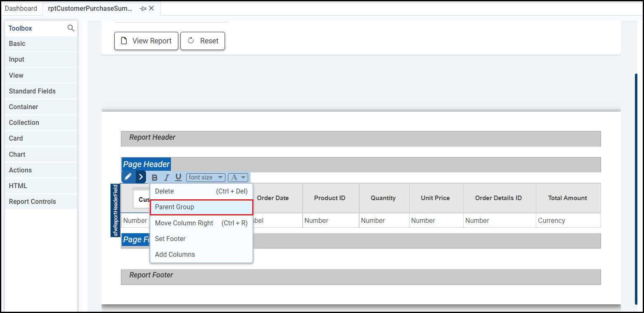Image resolution: width=644 pixels, height=313 pixels.
Task: Open the font size dropdown
Action: coord(206,177)
